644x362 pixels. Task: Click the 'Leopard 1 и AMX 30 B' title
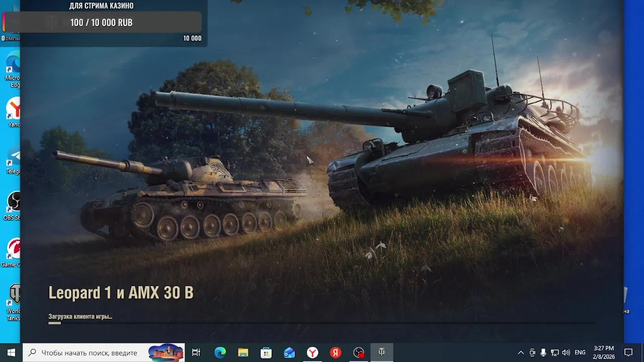[x=121, y=293]
